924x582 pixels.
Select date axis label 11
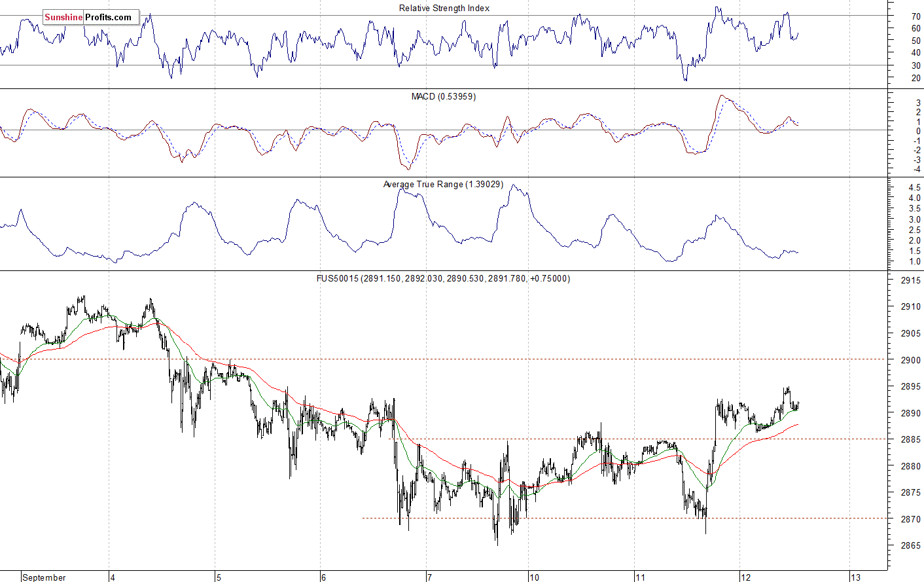pyautogui.click(x=640, y=577)
